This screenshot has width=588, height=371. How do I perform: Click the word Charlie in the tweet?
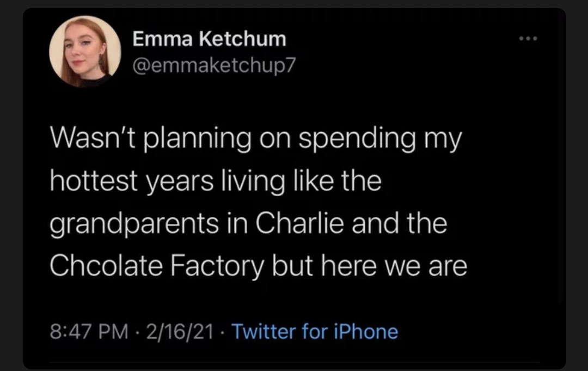299,223
